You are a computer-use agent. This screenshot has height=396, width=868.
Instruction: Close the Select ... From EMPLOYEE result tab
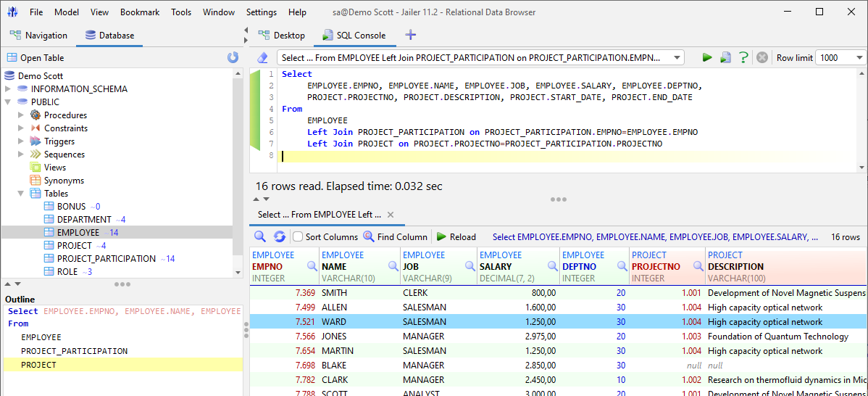[391, 215]
